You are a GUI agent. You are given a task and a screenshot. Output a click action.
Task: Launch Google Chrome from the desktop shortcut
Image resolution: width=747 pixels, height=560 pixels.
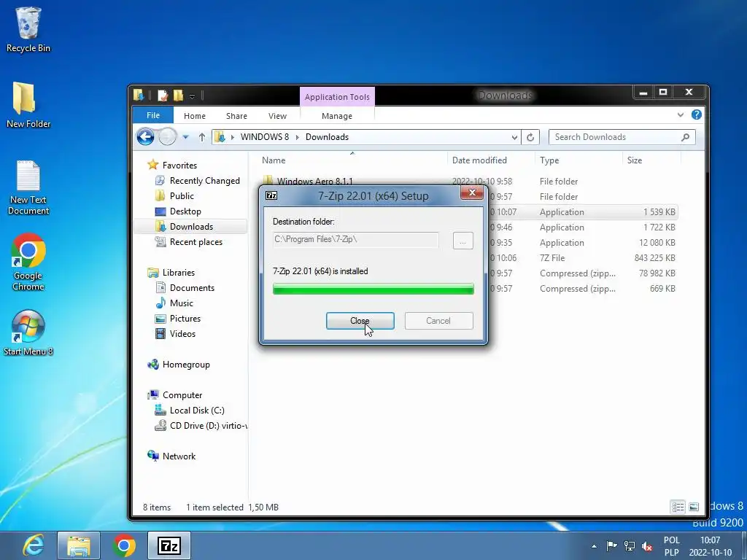tap(28, 262)
